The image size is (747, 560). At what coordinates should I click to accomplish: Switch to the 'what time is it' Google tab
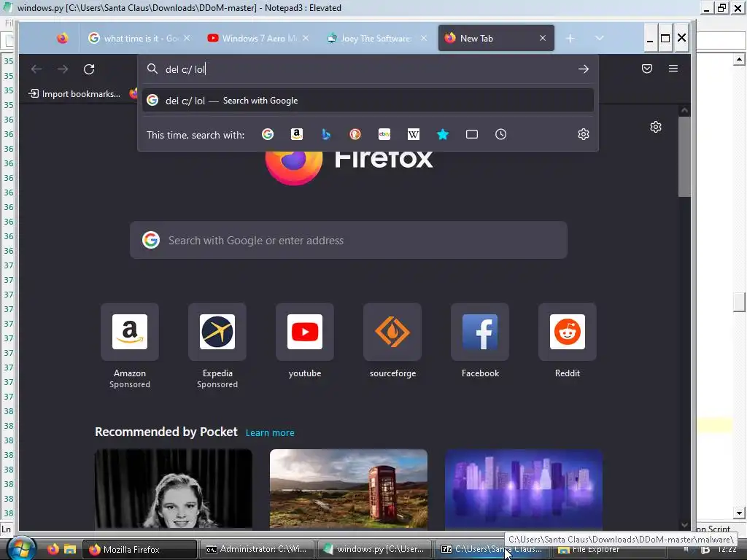coord(138,38)
